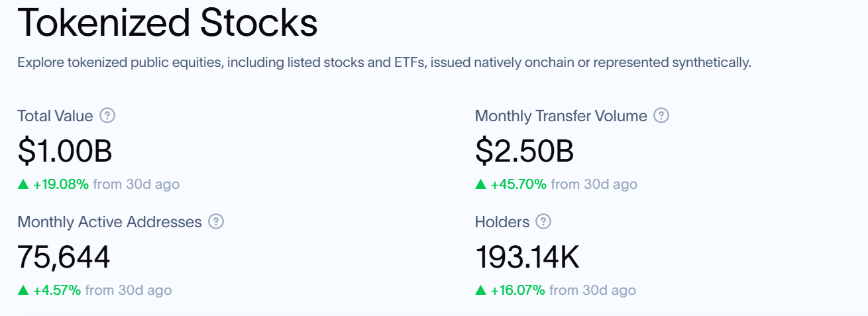Click the Total Value label
This screenshot has width=868, height=316.
[55, 116]
